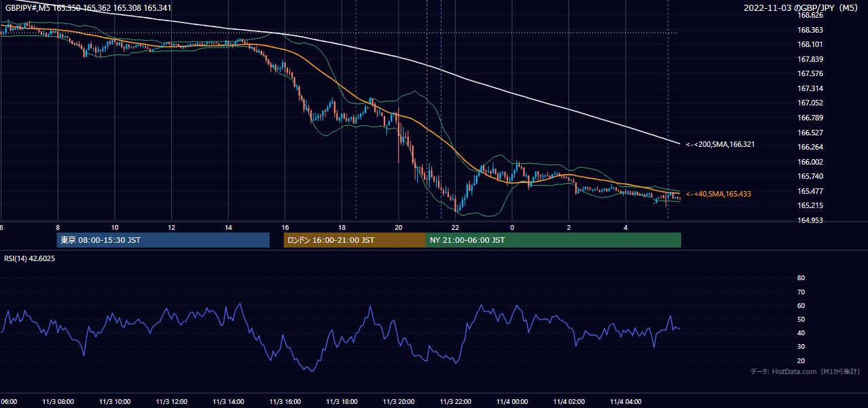Screen dimensions: 868x408
Task: Click hour label 14 below the price chart
Action: pyautogui.click(x=228, y=227)
